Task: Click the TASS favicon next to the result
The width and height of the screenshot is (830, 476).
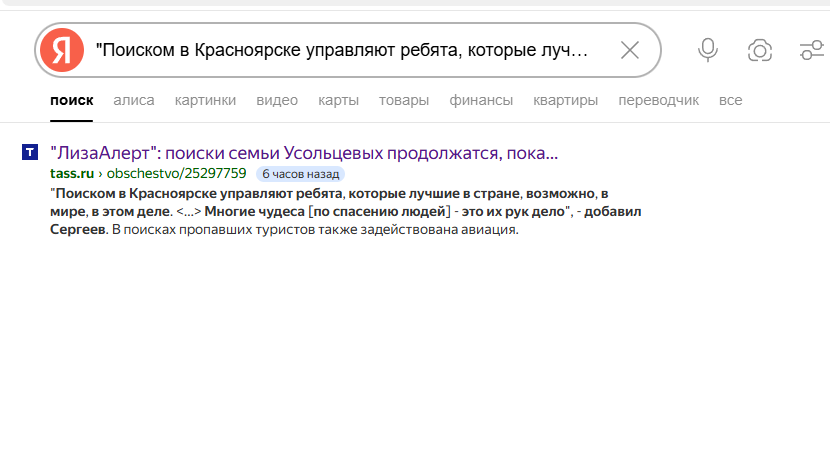Action: tap(30, 152)
